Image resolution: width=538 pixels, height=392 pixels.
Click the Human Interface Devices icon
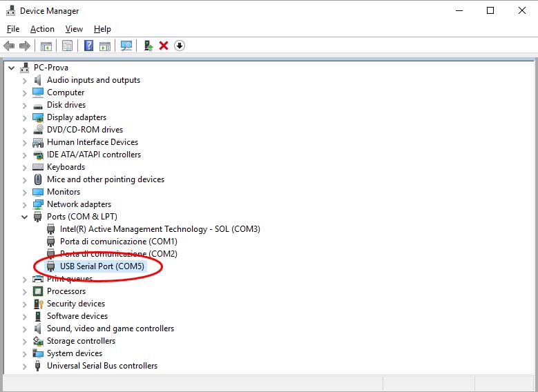pos(38,142)
